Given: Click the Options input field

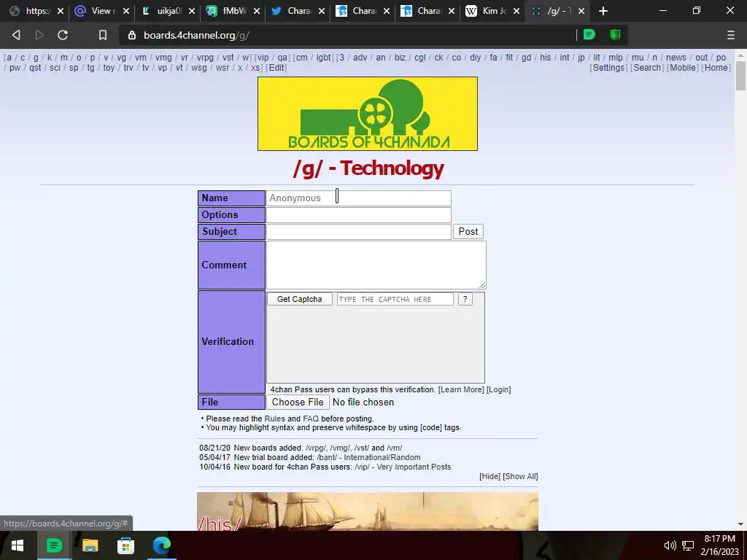Looking at the screenshot, I should tap(358, 215).
